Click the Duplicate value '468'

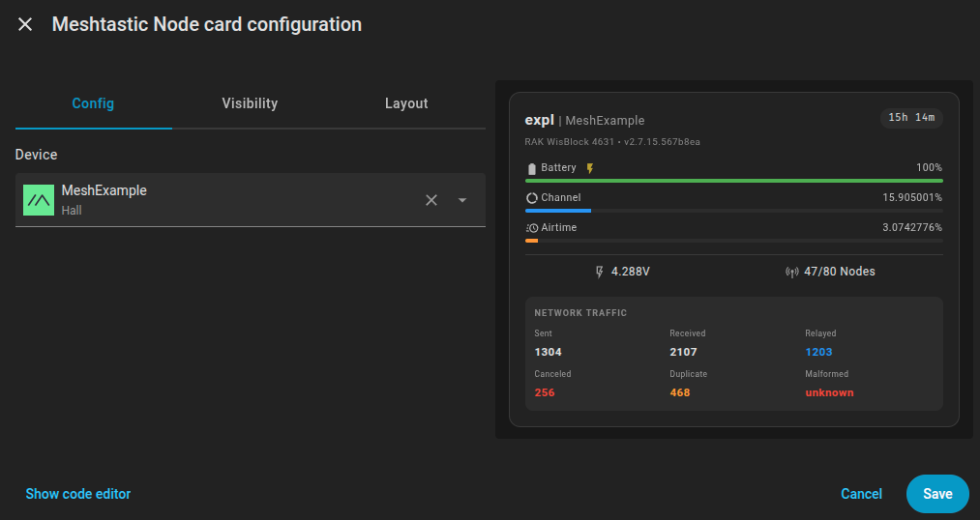coord(680,392)
